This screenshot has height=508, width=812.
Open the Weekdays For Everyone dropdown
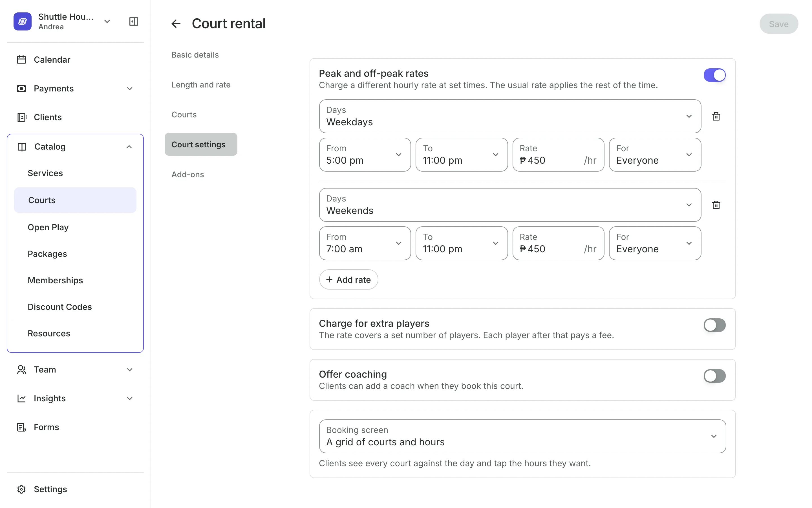[655, 155]
